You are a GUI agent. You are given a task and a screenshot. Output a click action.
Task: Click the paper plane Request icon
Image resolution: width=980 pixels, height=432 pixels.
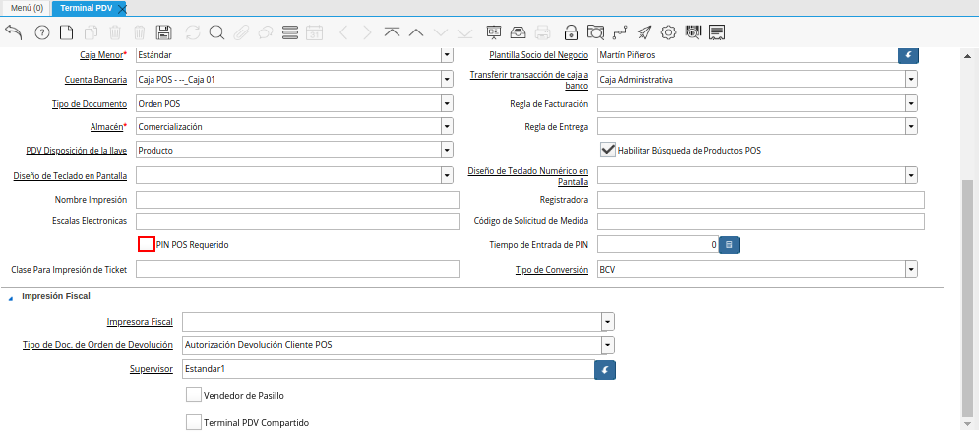[x=644, y=32]
